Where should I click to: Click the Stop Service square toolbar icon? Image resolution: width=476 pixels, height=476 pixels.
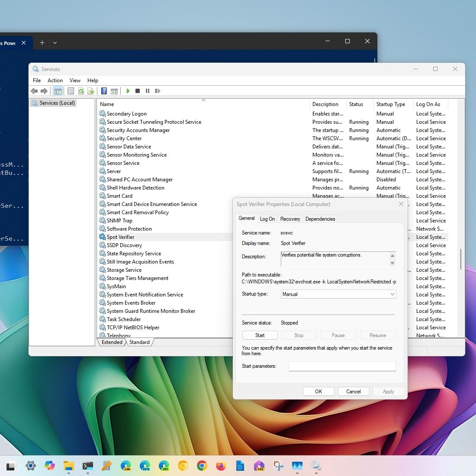pyautogui.click(x=138, y=91)
